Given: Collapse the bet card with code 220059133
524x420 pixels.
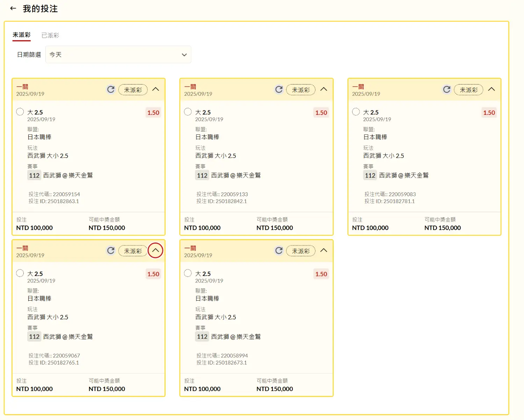Looking at the screenshot, I should [324, 89].
